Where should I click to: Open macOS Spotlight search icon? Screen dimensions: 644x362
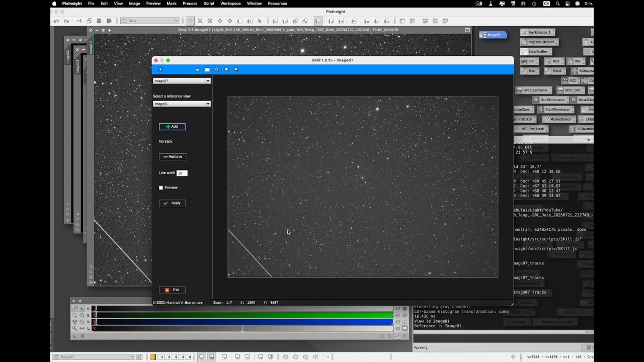tap(557, 4)
